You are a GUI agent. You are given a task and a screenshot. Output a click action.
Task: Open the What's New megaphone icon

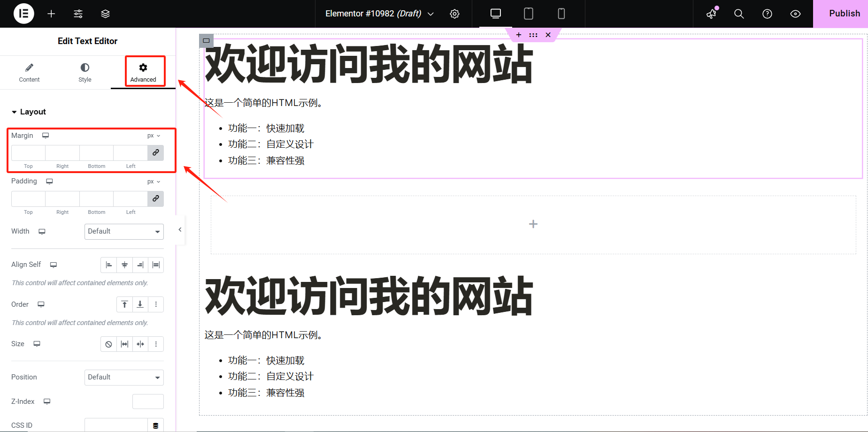click(x=711, y=14)
